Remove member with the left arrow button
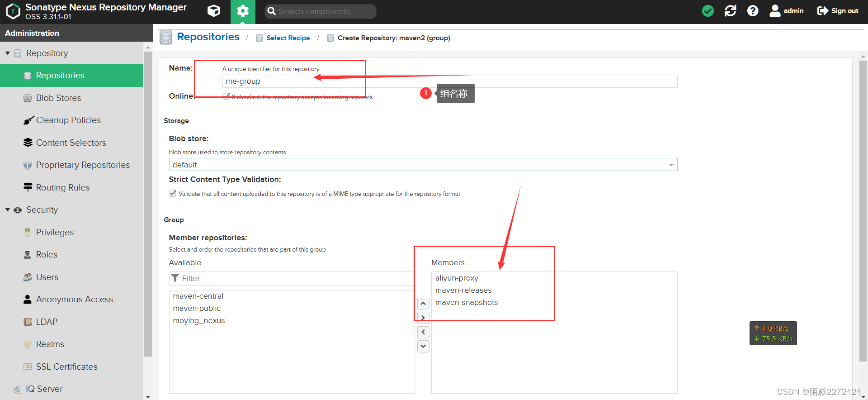868x400 pixels. click(423, 332)
